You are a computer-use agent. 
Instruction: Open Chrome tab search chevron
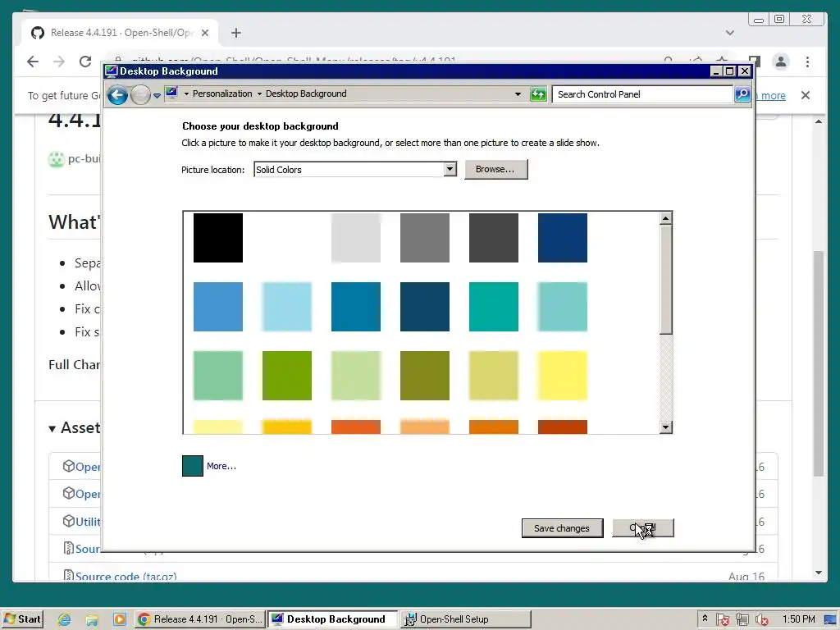click(x=729, y=33)
